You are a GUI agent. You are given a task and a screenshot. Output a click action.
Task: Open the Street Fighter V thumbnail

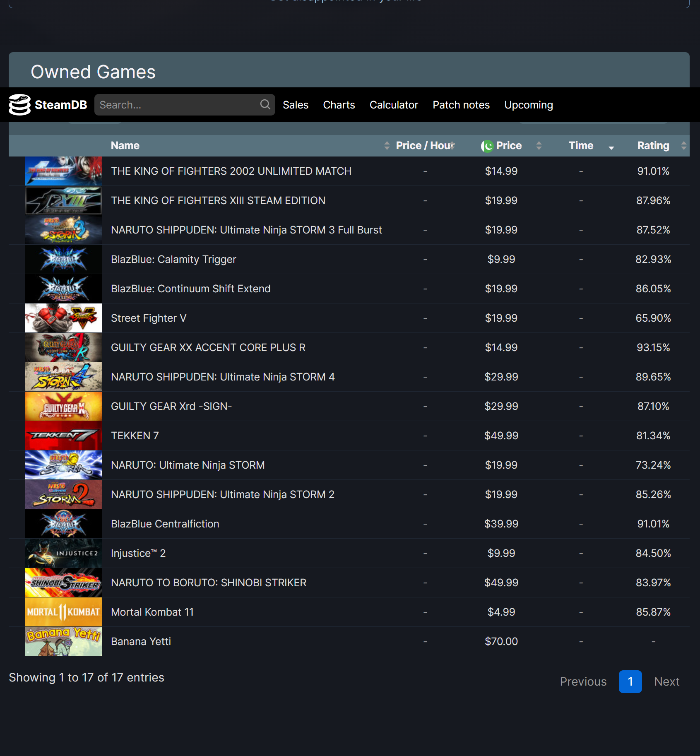(63, 318)
